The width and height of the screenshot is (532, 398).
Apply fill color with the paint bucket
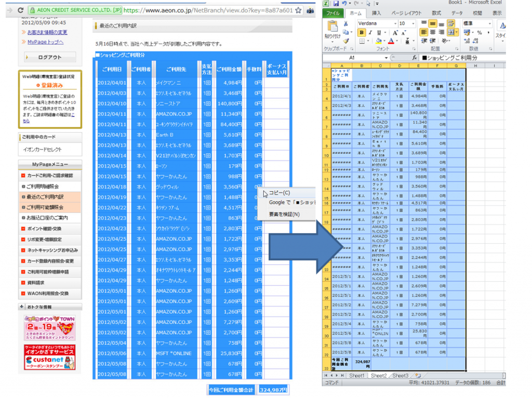[379, 41]
